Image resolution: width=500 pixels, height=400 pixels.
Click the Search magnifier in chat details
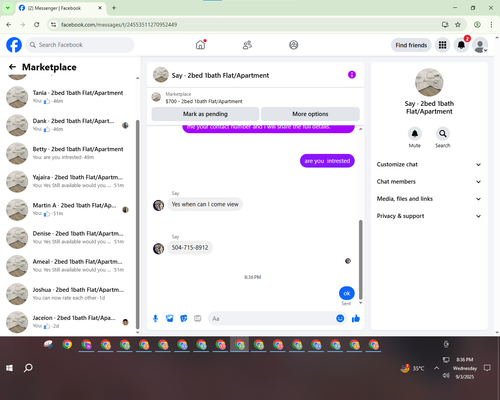coord(443,134)
